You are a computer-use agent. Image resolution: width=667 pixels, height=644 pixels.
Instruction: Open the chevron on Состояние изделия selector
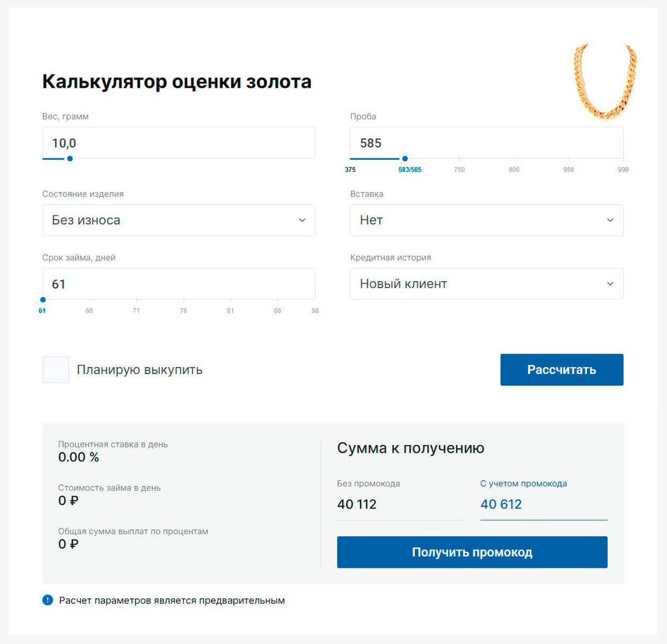302,220
